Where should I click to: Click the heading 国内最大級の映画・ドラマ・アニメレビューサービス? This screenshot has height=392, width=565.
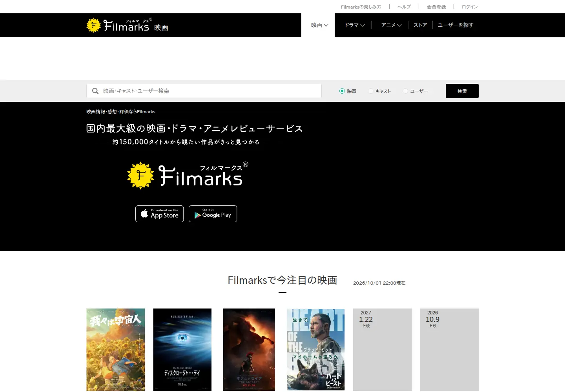click(195, 129)
